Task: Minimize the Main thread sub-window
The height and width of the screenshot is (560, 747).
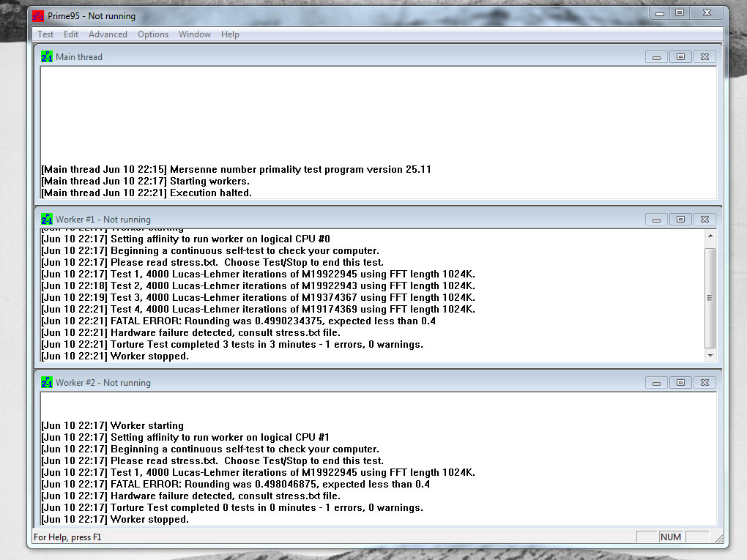Action: (x=656, y=57)
